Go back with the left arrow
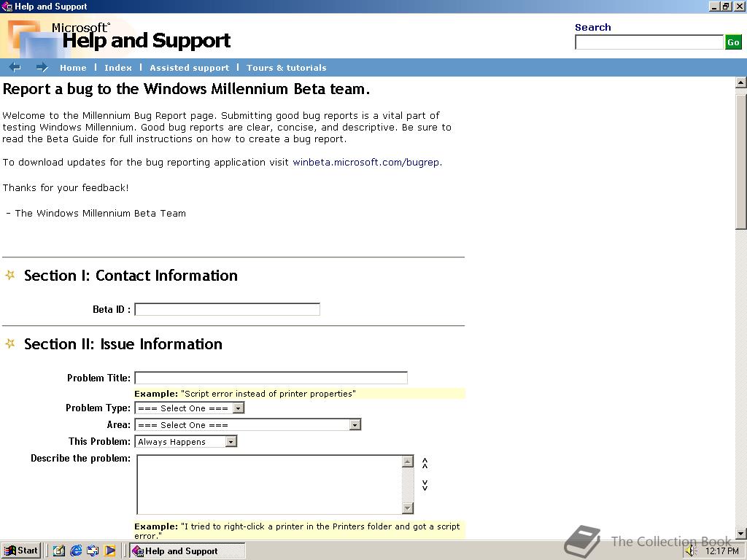Viewport: 747px width, 560px height. pos(15,67)
